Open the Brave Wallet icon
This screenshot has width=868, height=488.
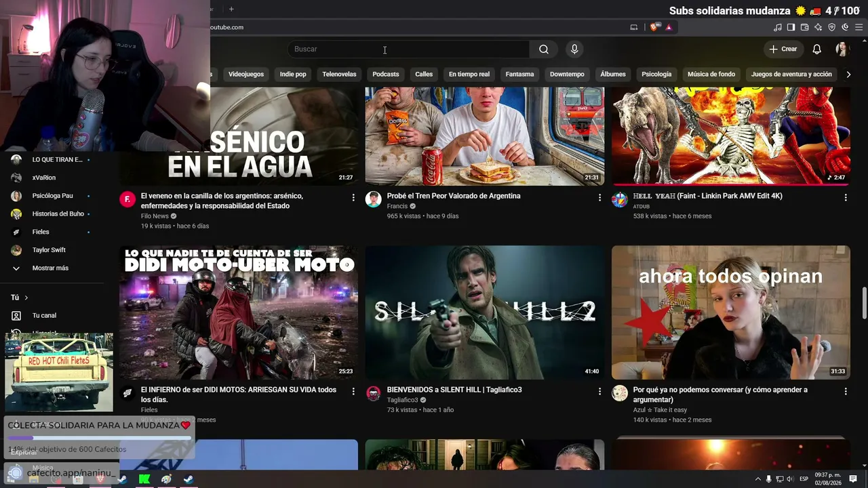click(x=805, y=27)
